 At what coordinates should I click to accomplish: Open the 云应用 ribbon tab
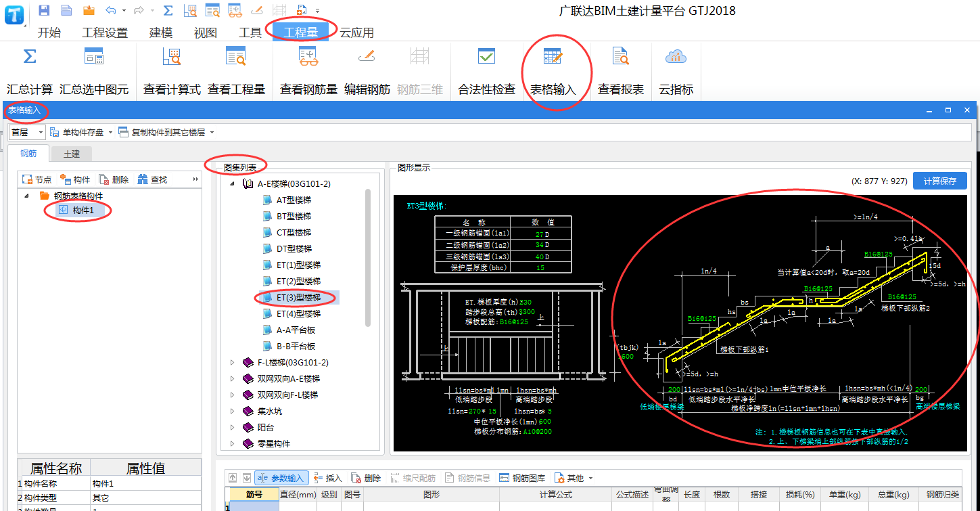[356, 32]
